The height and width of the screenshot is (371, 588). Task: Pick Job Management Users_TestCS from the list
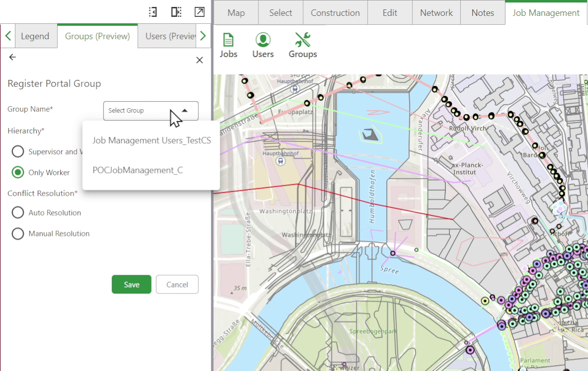152,141
